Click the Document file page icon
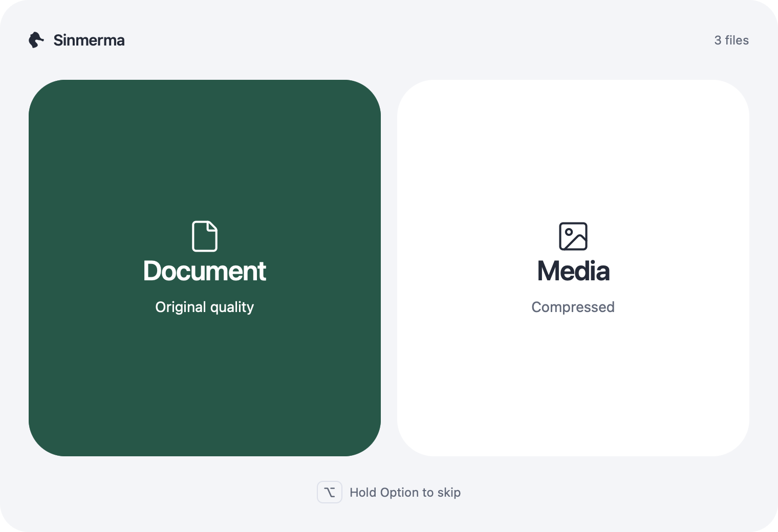 tap(205, 236)
